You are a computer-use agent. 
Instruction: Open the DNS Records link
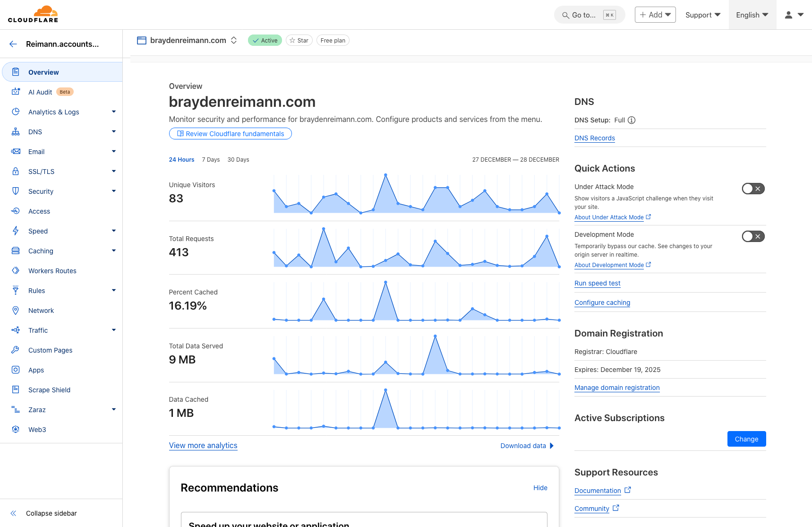594,138
